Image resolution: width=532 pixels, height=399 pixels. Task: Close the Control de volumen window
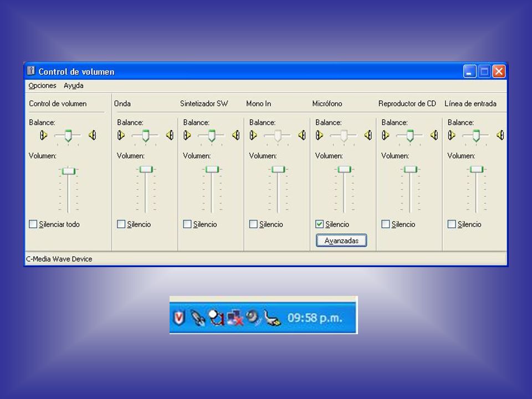point(499,71)
